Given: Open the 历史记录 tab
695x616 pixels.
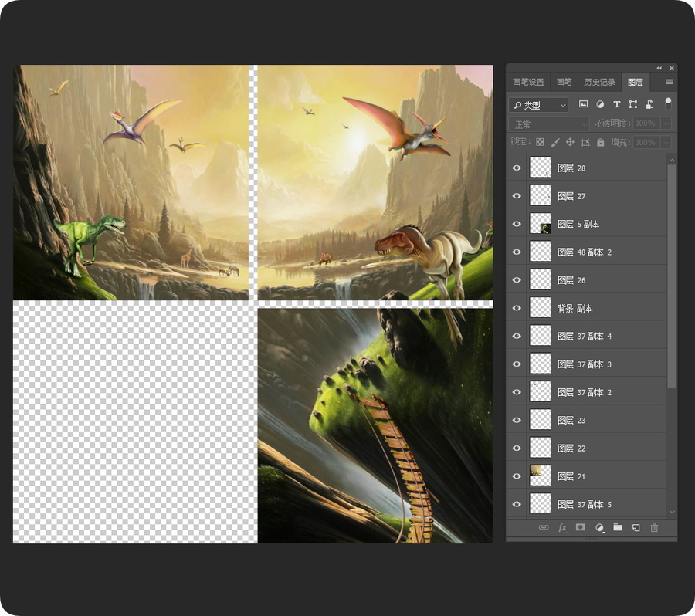Looking at the screenshot, I should point(599,82).
